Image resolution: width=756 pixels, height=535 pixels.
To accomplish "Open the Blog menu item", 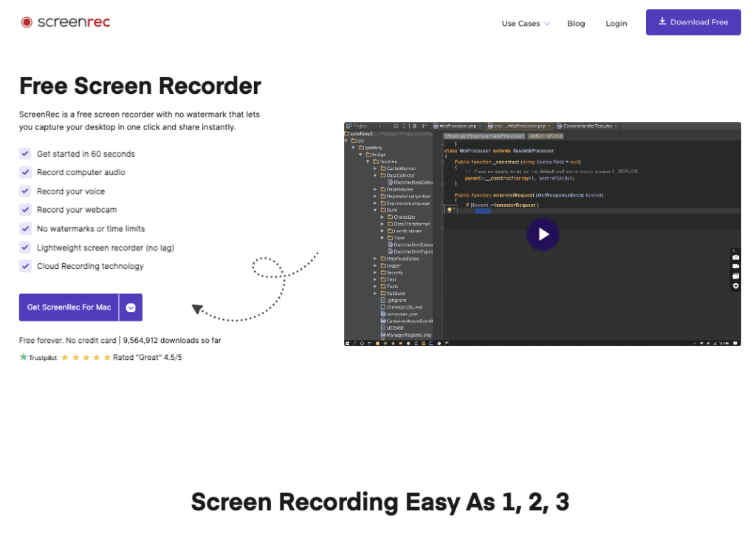I will tap(576, 23).
